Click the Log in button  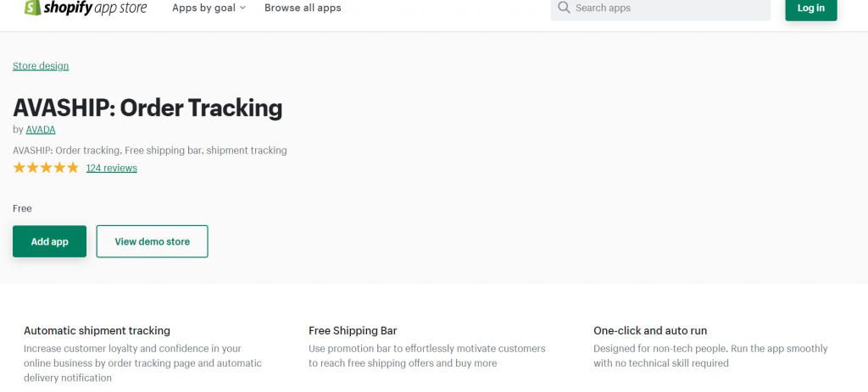[811, 8]
